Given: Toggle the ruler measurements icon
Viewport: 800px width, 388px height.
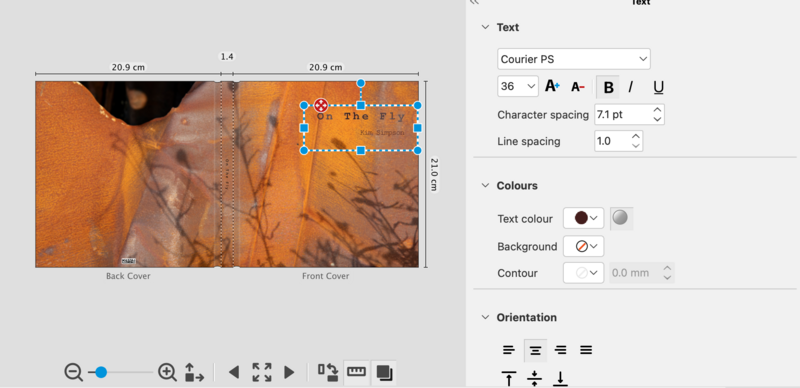Looking at the screenshot, I should coord(357,372).
